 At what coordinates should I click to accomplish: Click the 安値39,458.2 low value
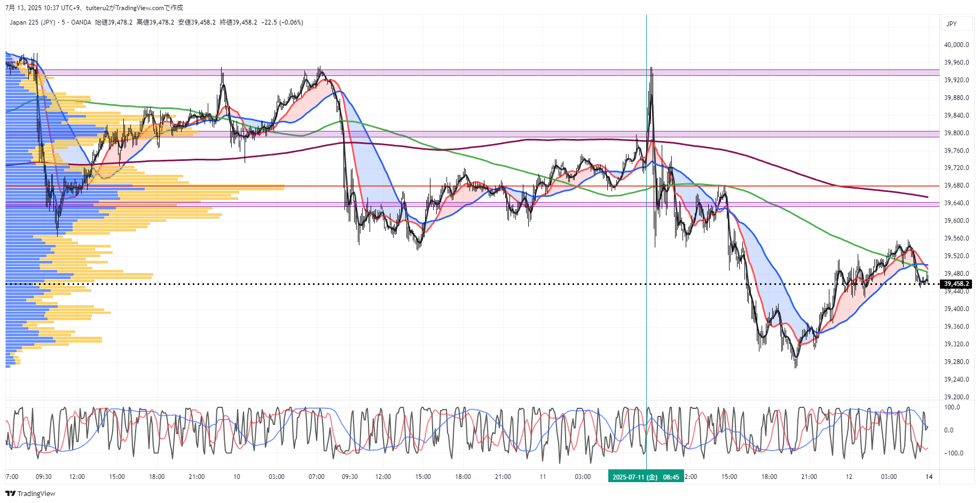[x=197, y=22]
